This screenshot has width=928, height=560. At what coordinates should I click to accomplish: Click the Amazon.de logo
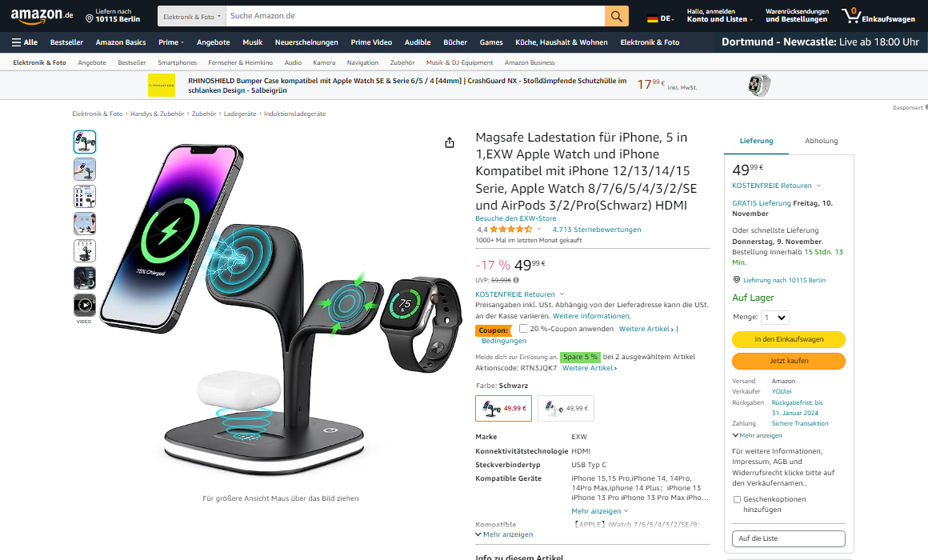(42, 16)
